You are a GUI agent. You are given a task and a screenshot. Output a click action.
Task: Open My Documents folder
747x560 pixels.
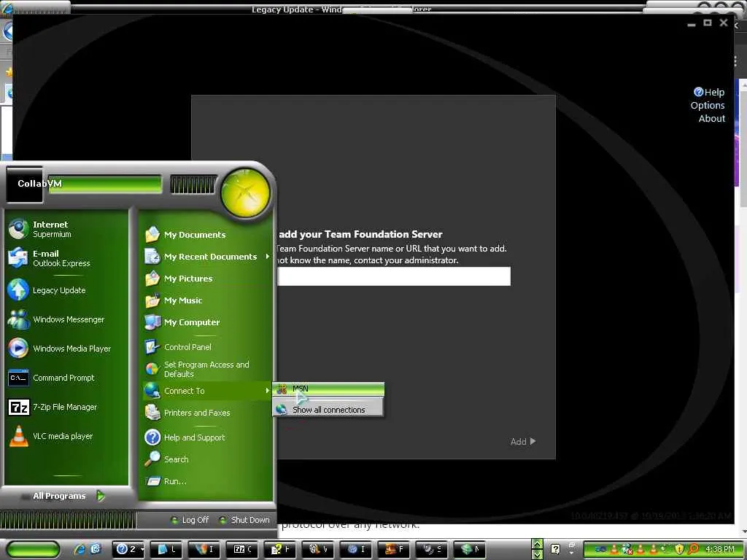coord(206,234)
